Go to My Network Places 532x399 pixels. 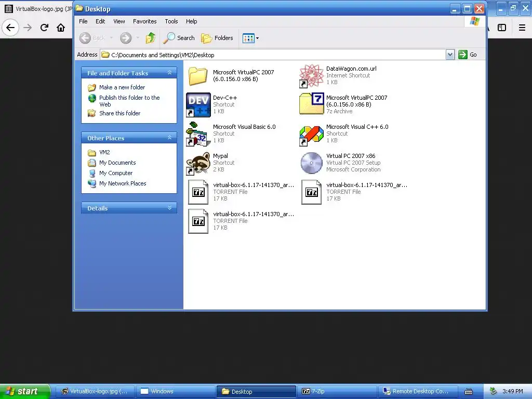[123, 183]
